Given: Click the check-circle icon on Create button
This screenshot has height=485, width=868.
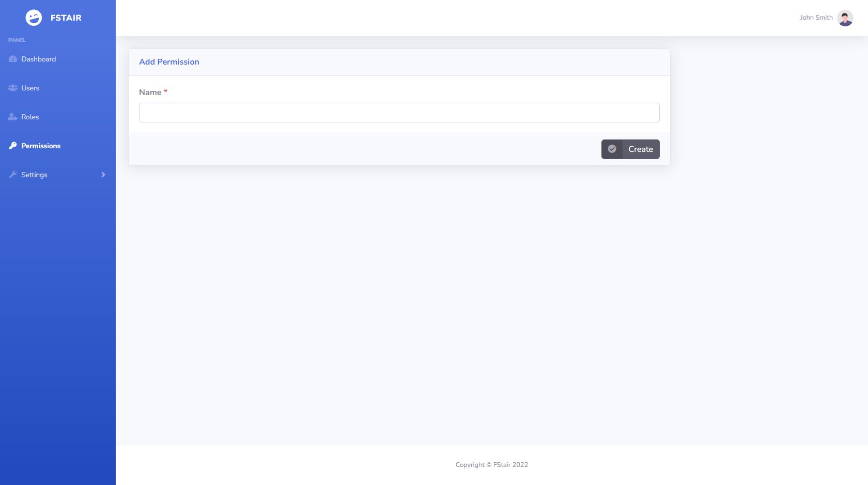Looking at the screenshot, I should [612, 149].
